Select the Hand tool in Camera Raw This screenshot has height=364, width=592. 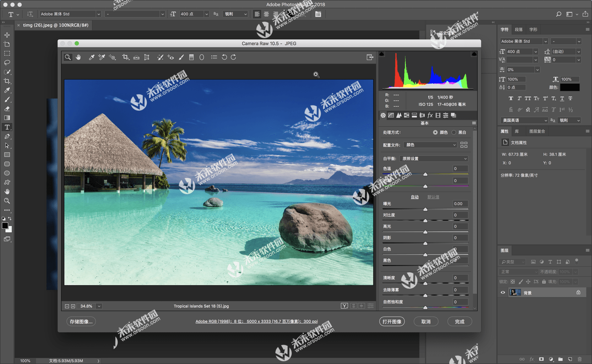78,57
